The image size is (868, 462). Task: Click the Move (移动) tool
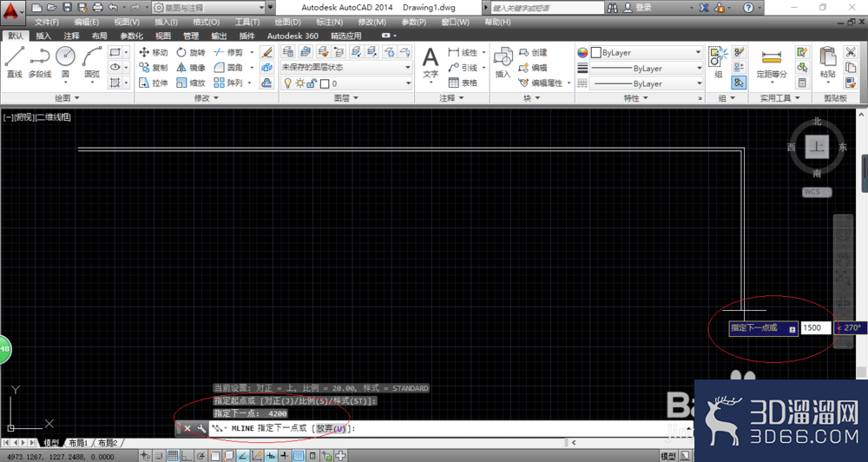[x=154, y=52]
